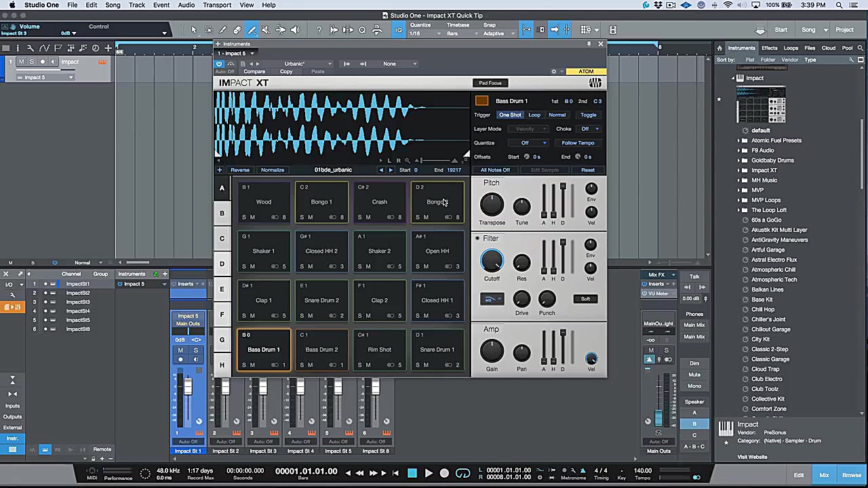Click Record in the transport bar
Screen dimensions: 868x488
[x=444, y=473]
